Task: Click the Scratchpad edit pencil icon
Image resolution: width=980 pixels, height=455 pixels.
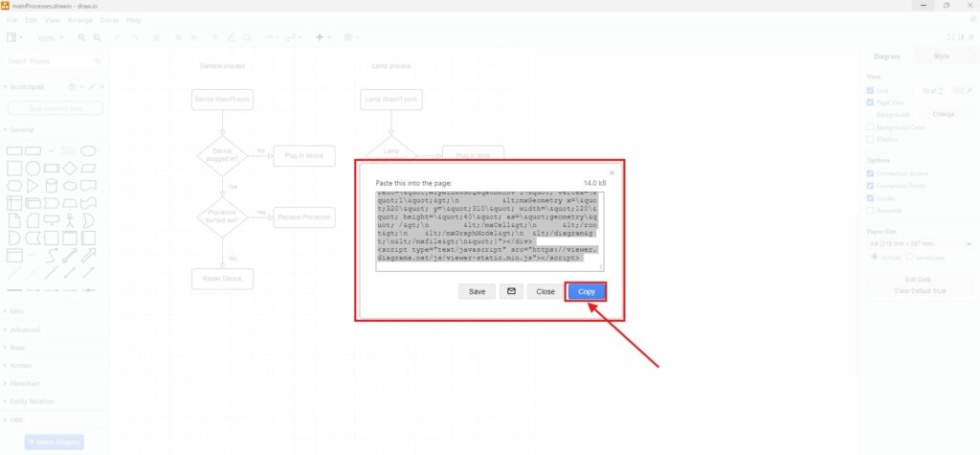Action: 92,87
